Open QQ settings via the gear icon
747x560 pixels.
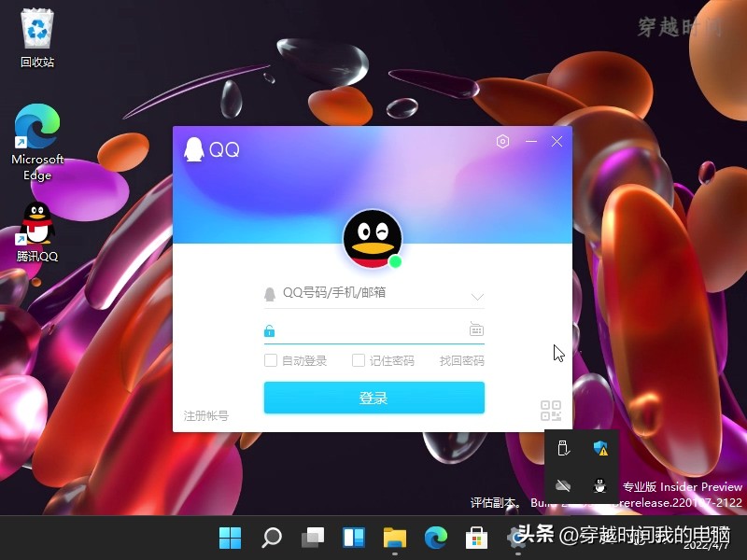coord(503,141)
